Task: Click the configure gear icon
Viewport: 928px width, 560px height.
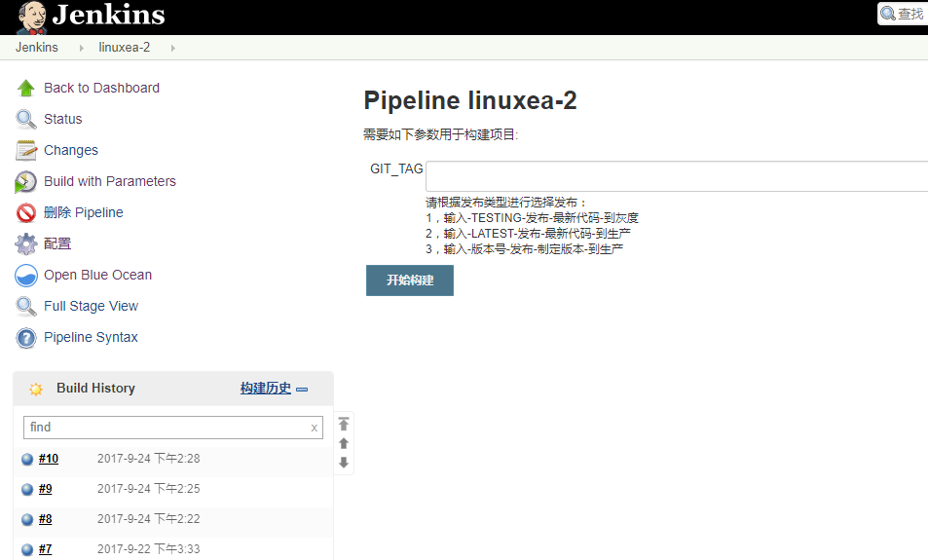Action: [x=26, y=243]
